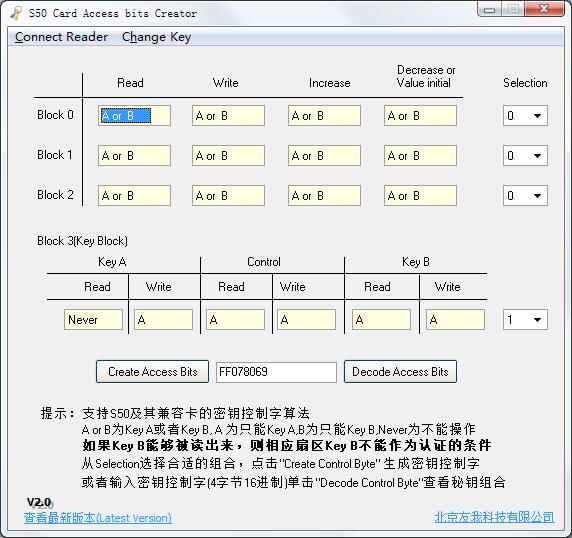Select the Block 1 Read field
Viewport: 572px width, 538px height.
pos(134,156)
